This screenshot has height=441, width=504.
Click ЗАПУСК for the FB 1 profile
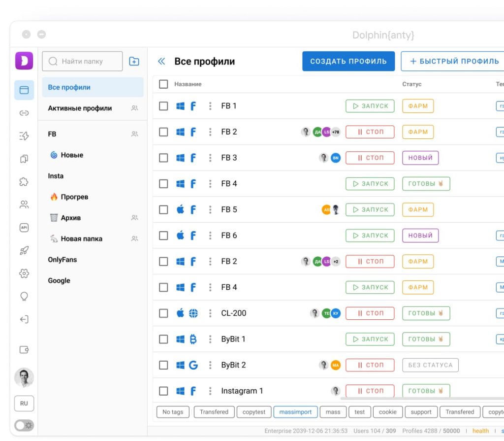(370, 106)
